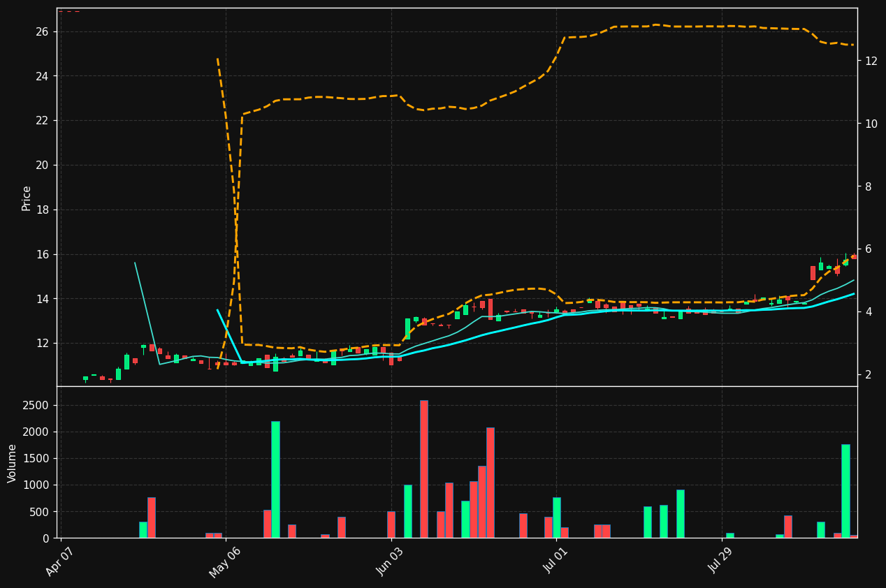Click the 'Volume' axis title
This screenshot has width=886, height=588.
pyautogui.click(x=13, y=463)
